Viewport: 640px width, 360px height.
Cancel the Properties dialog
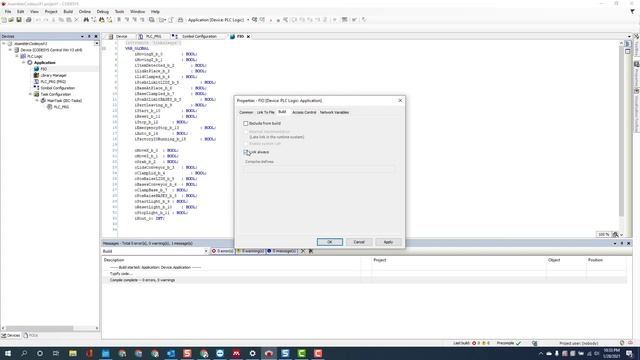[359, 242]
